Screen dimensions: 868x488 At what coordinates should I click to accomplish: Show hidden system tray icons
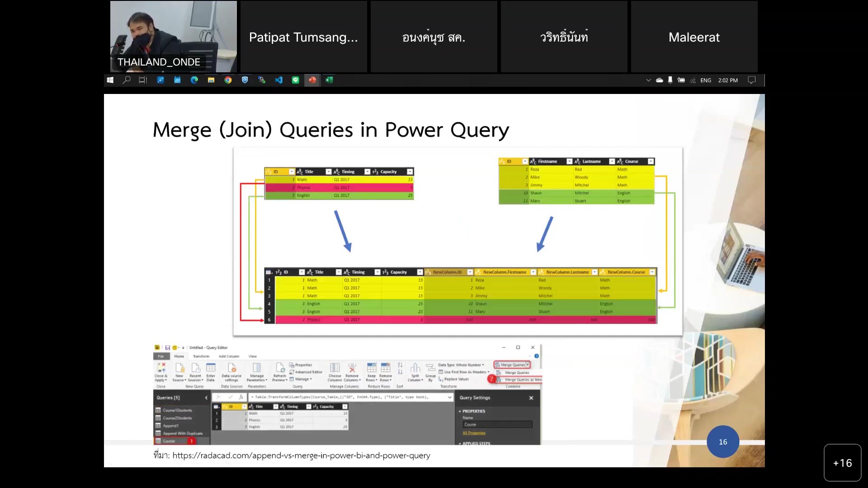[x=648, y=80]
